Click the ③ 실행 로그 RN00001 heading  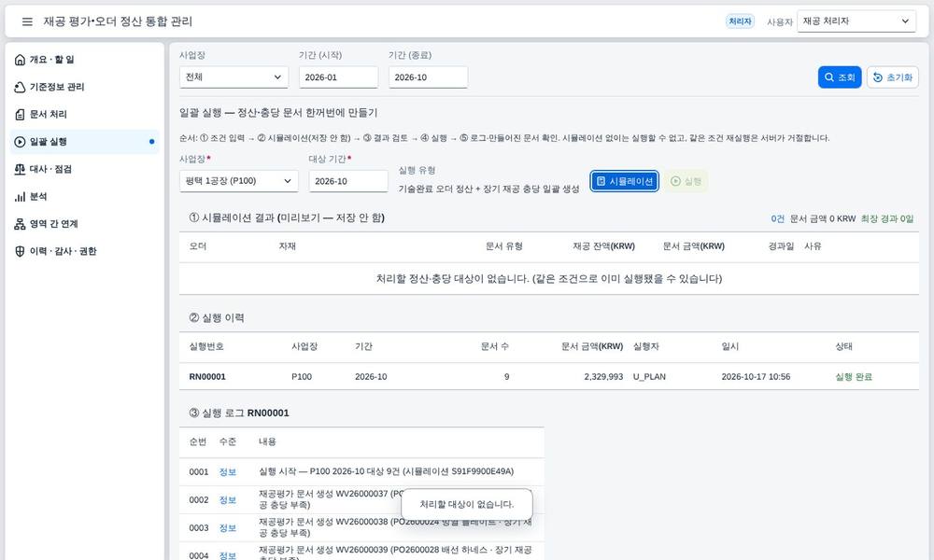click(x=239, y=413)
